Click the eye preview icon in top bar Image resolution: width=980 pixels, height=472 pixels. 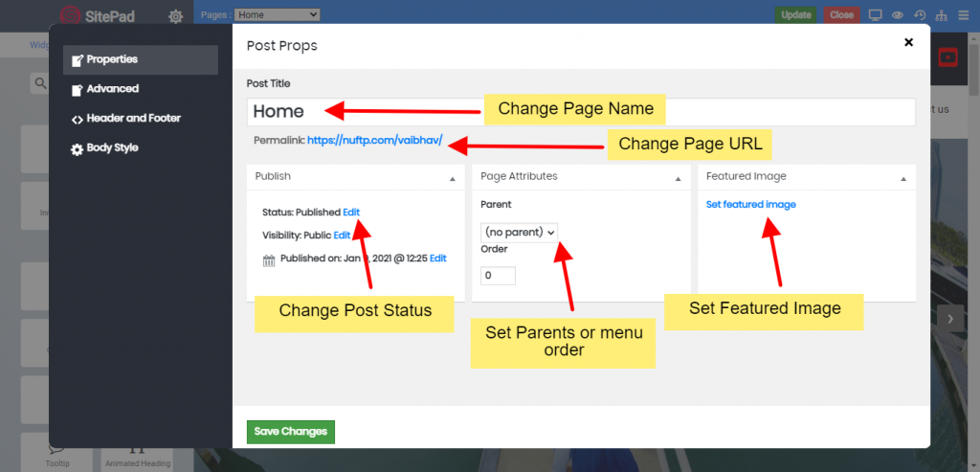pos(898,15)
